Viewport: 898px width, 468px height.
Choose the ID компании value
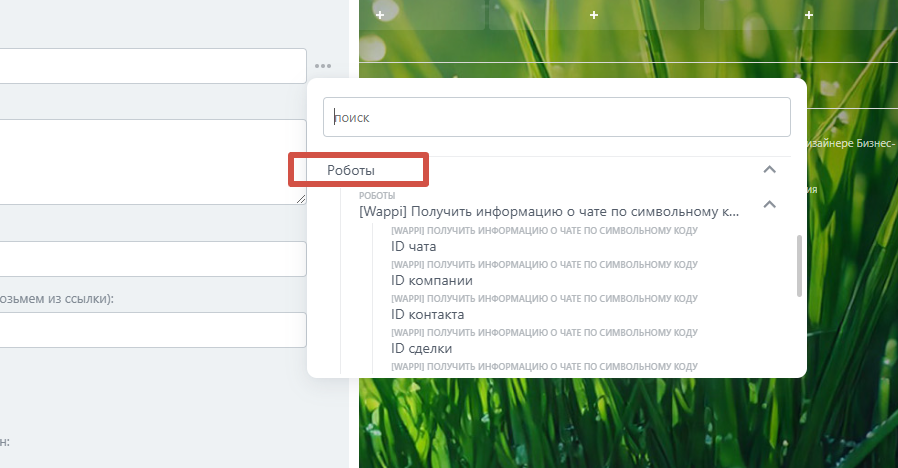(432, 280)
